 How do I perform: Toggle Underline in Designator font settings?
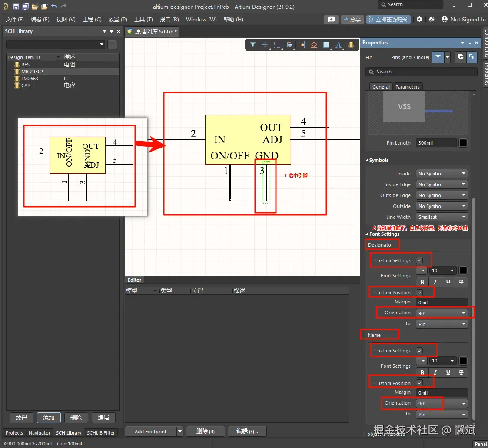(x=448, y=282)
